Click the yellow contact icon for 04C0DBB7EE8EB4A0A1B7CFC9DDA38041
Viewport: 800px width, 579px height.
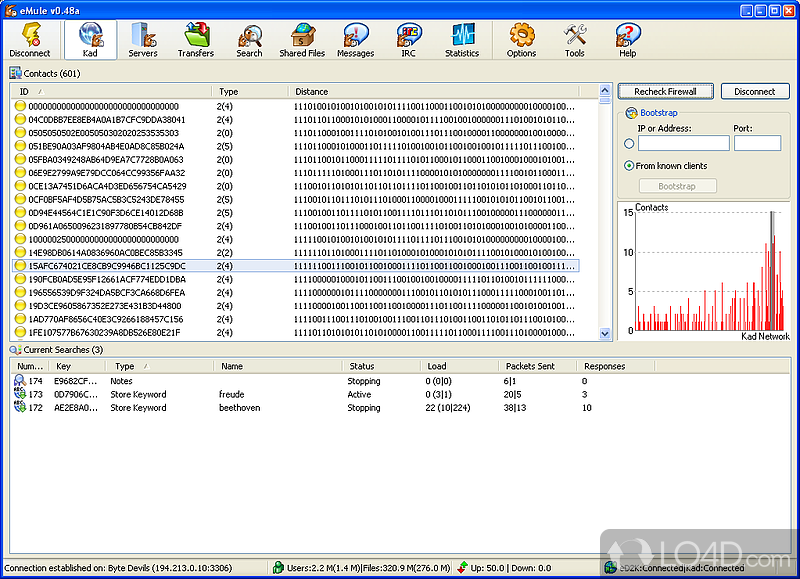coord(20,119)
